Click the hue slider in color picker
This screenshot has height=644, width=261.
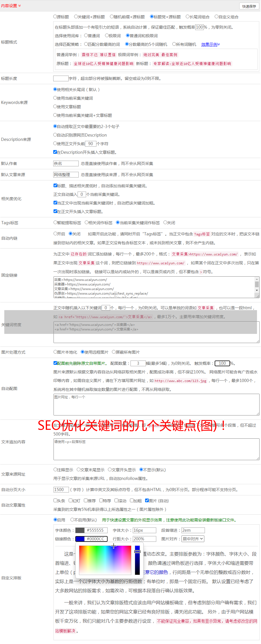(x=137, y=560)
